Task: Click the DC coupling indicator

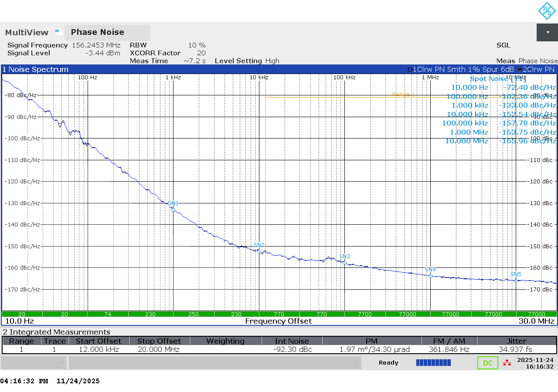Action: [x=487, y=362]
